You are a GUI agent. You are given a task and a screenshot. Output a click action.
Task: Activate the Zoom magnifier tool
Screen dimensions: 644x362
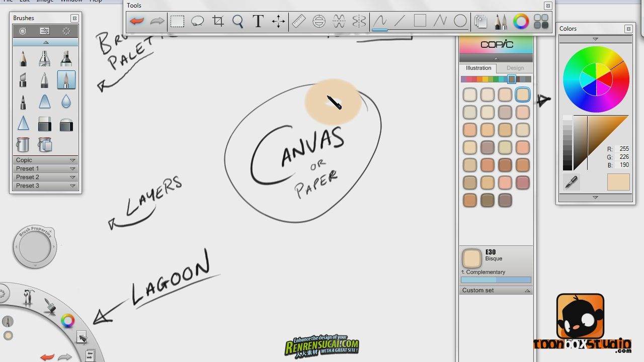point(238,21)
